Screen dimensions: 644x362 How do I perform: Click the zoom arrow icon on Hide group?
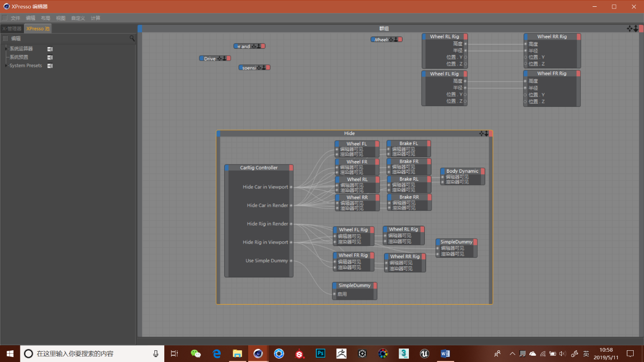point(486,133)
